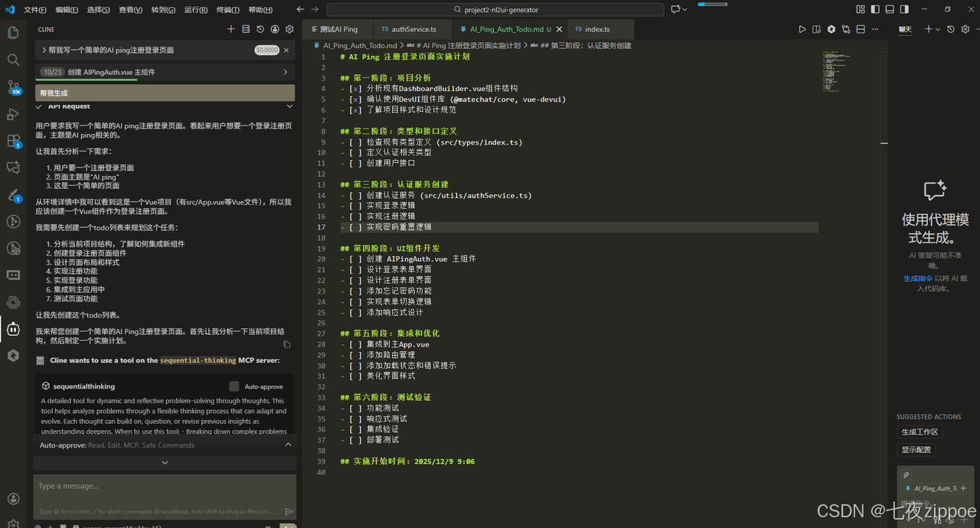Open Source Control view with 10K badge

pos(13,86)
